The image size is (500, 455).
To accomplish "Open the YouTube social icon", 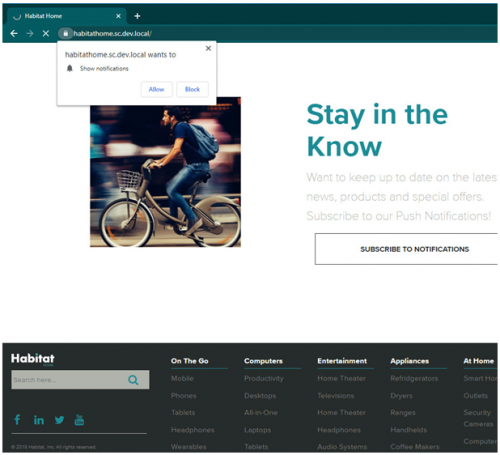I will point(79,420).
